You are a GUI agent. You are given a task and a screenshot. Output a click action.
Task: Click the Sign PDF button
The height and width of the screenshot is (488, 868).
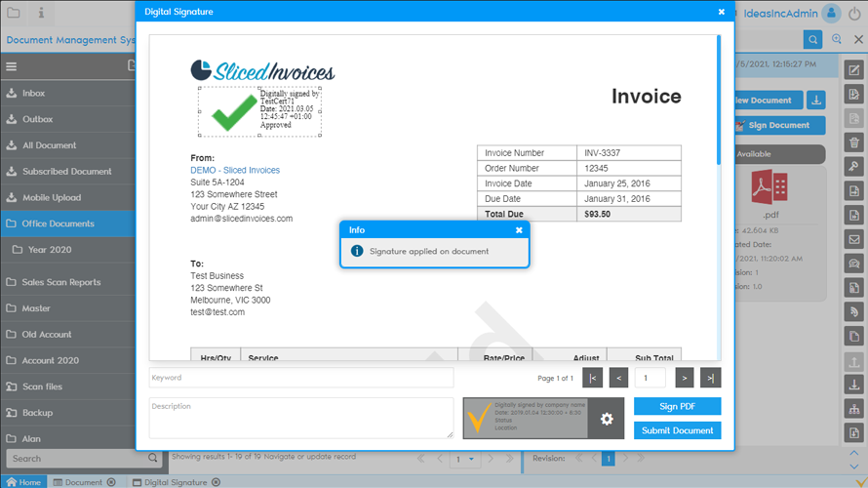coord(677,406)
